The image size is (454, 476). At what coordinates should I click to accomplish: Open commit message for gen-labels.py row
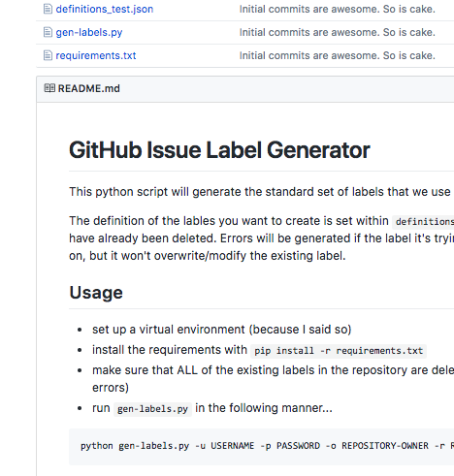(338, 32)
